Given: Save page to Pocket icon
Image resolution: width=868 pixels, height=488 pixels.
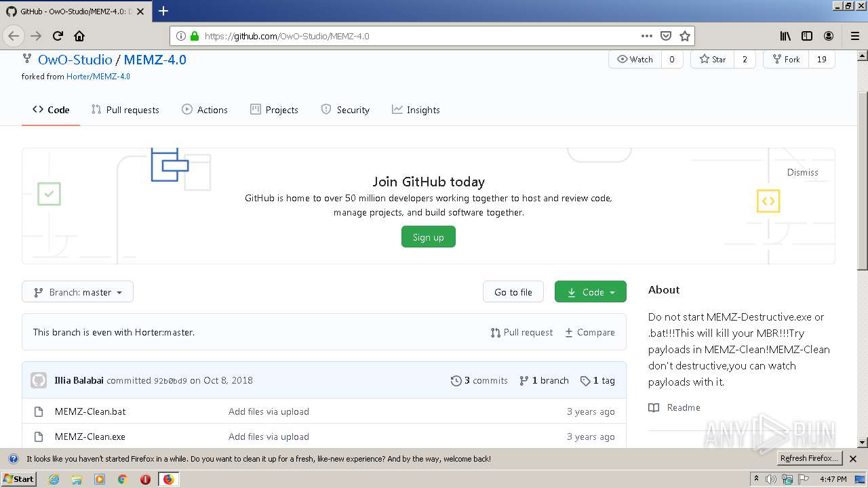Looking at the screenshot, I should [x=666, y=36].
